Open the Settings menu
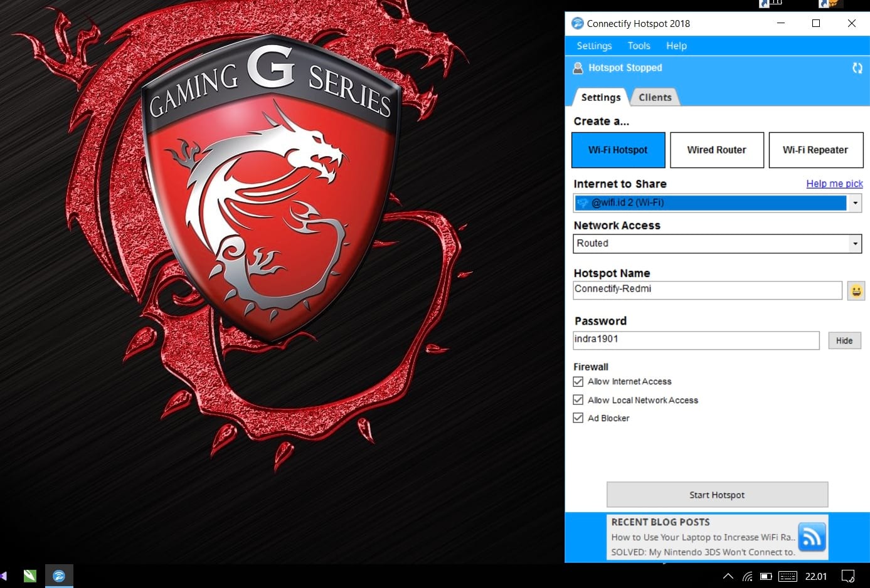 click(594, 46)
